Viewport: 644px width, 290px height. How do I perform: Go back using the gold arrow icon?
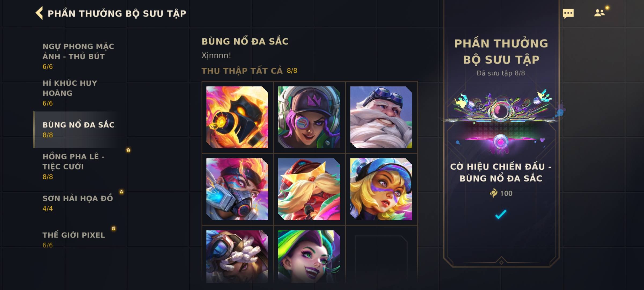tap(39, 13)
